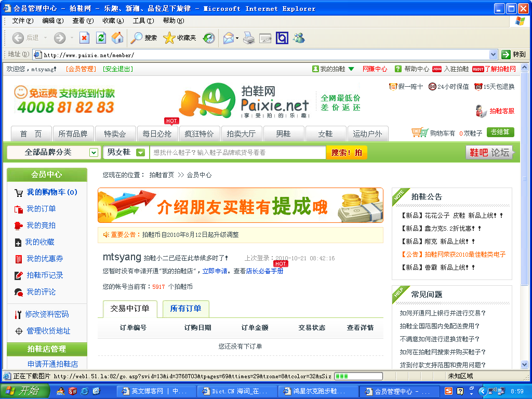Expand the 我的拍鞋 dropdown arrow
Screen dimensions: 532x399
(351, 69)
